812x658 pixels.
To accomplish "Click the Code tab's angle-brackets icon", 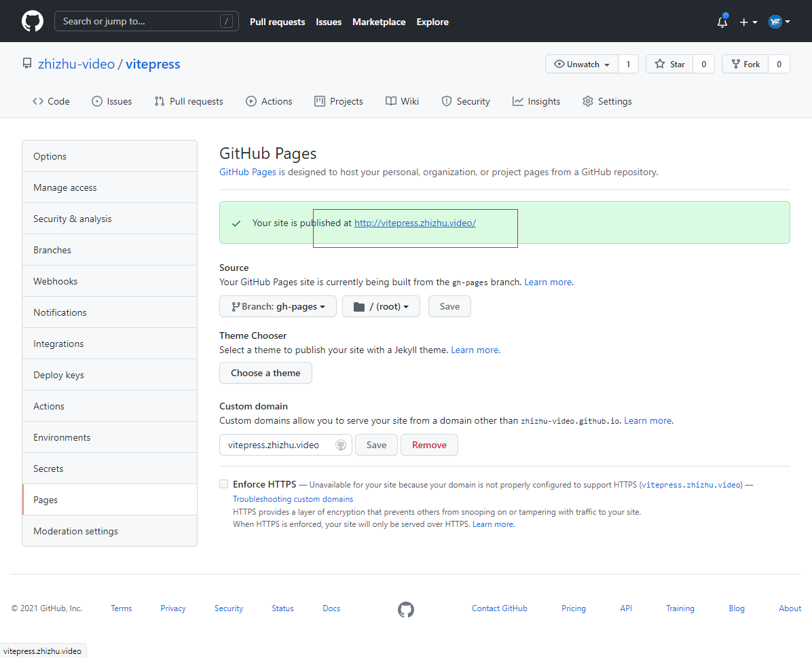I will point(38,101).
